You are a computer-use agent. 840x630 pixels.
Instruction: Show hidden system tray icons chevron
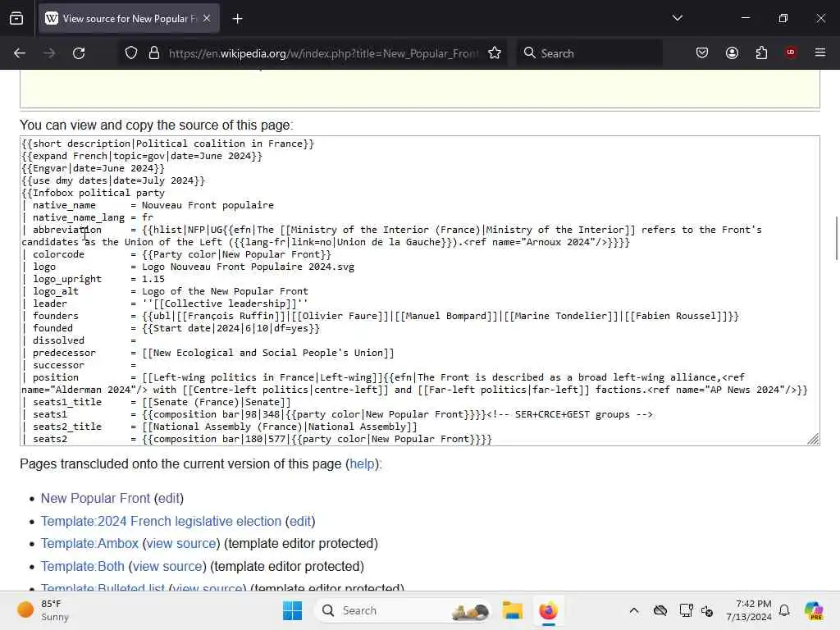click(x=634, y=610)
